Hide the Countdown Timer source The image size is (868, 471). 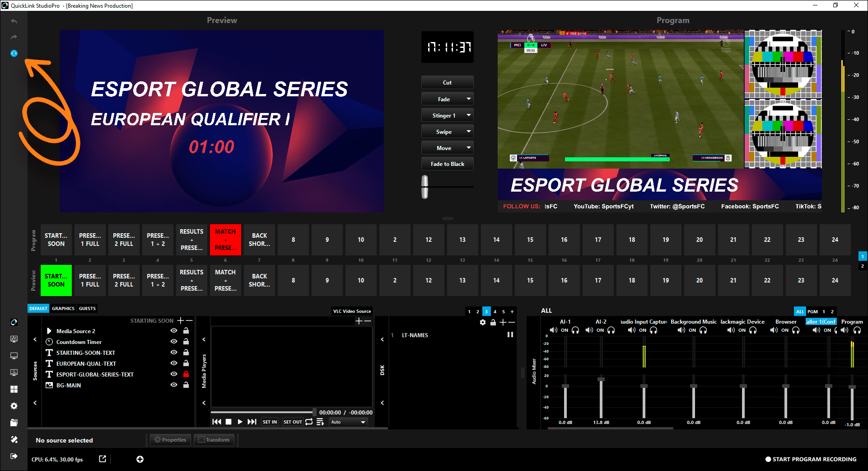click(x=174, y=342)
